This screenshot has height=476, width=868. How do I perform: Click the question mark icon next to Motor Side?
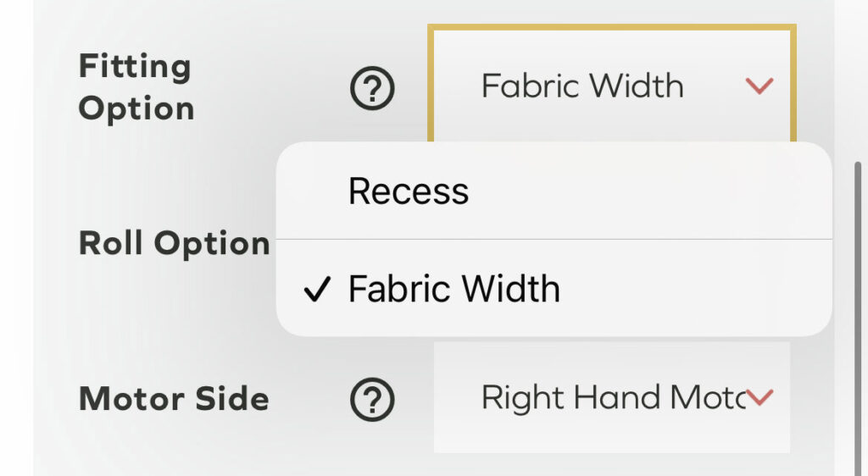tap(373, 399)
